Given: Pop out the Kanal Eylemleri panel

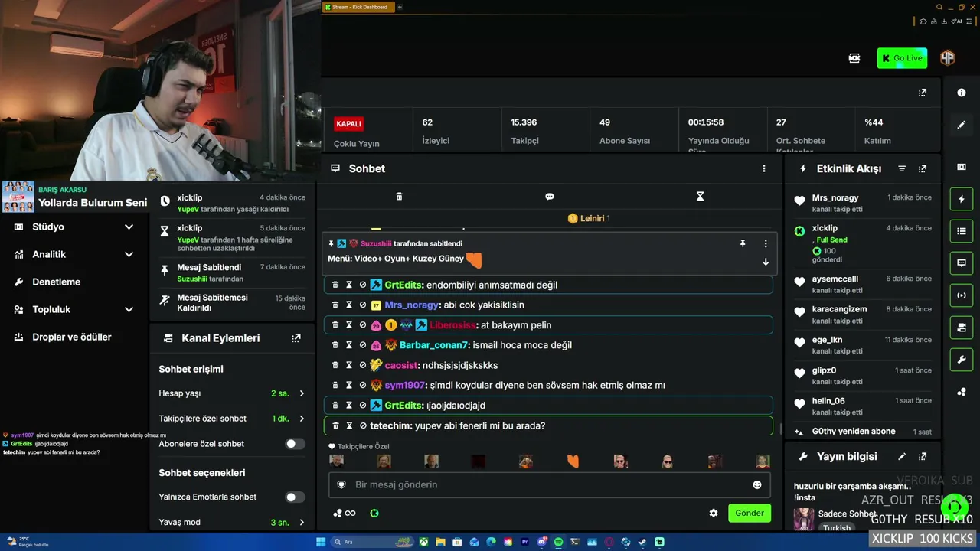Looking at the screenshot, I should pyautogui.click(x=296, y=338).
